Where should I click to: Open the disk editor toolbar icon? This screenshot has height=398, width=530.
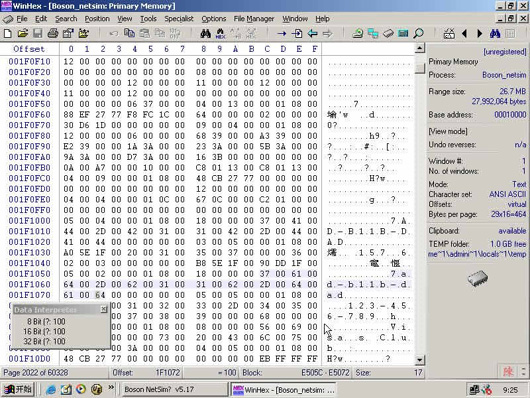point(358,33)
